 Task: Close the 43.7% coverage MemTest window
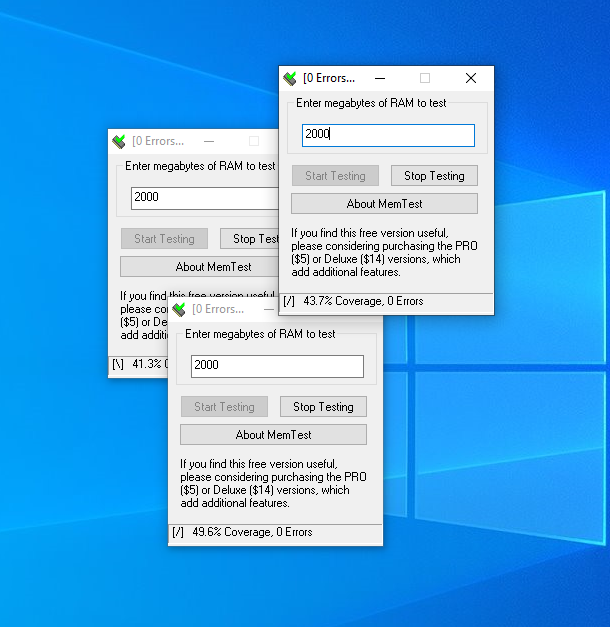tap(471, 78)
